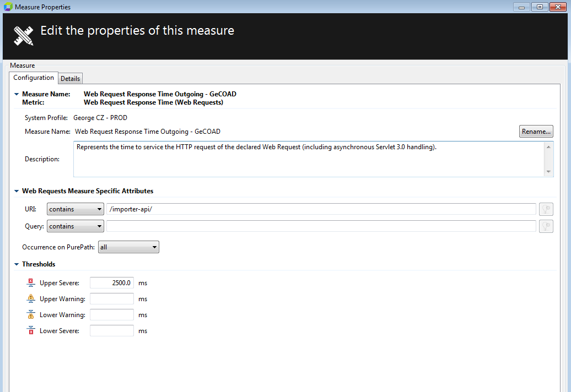Click the key icon next to the URI field
Viewport: 571px width, 392px height.
coord(546,209)
